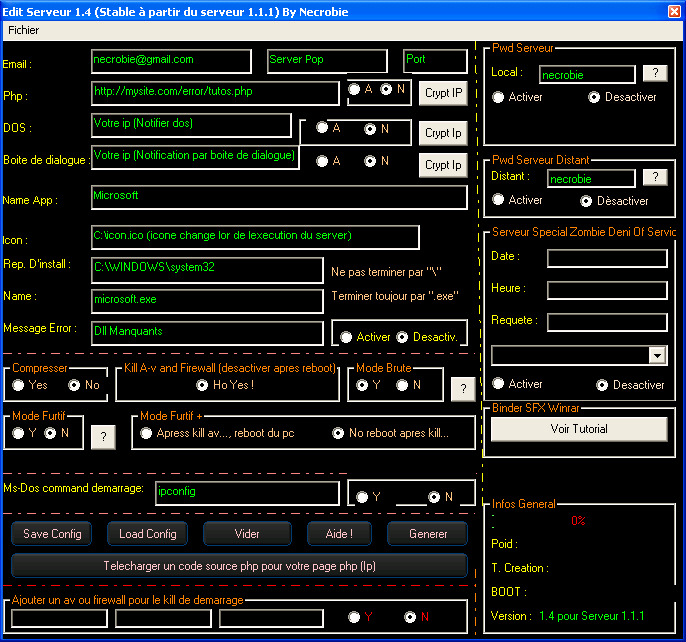Image resolution: width=686 pixels, height=642 pixels.
Task: Open the Aide ! help button
Action: [339, 534]
